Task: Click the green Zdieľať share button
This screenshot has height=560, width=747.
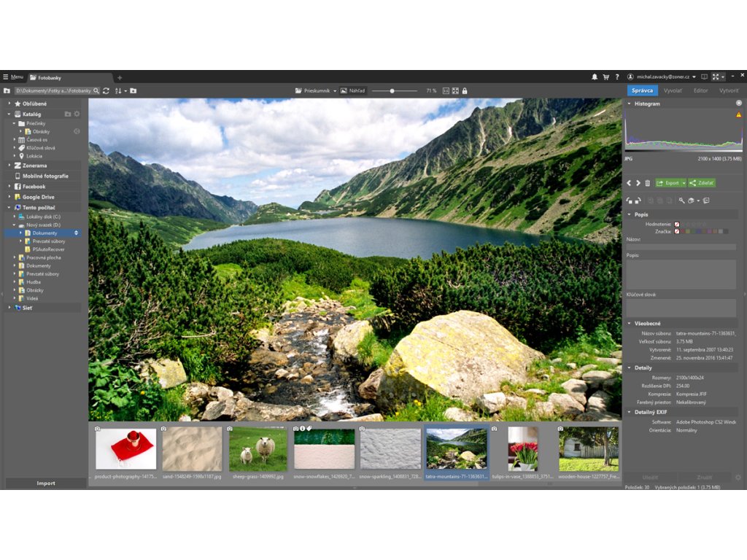Action: [x=702, y=183]
